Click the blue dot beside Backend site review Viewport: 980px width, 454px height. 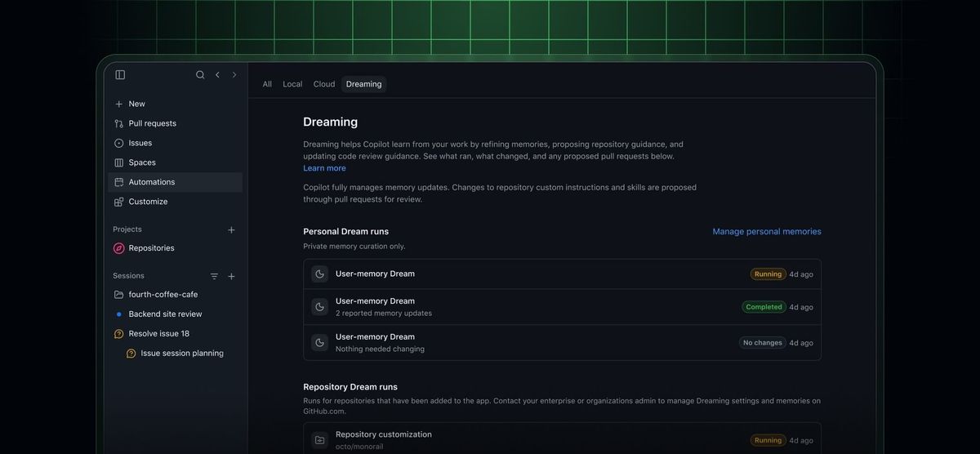click(x=119, y=314)
